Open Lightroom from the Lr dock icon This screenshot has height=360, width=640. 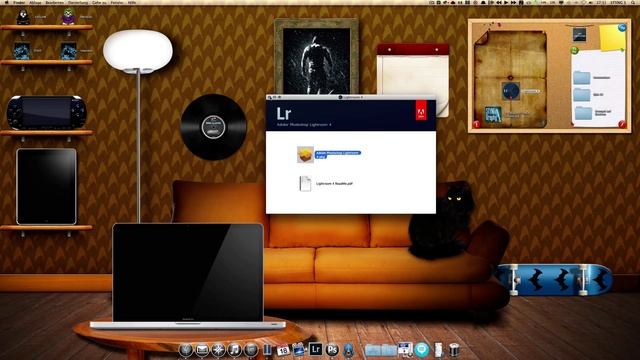[316, 350]
